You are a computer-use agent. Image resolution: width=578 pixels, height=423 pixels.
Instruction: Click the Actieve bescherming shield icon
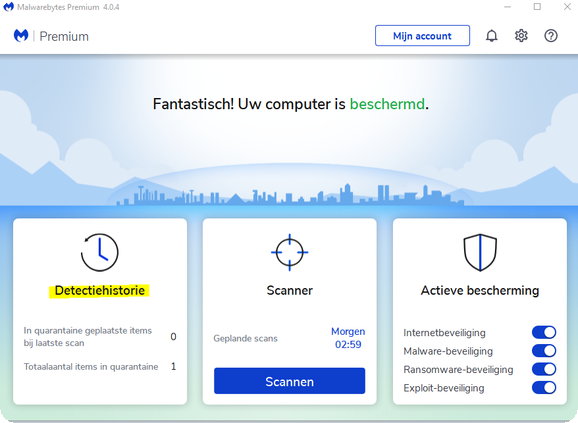point(480,252)
